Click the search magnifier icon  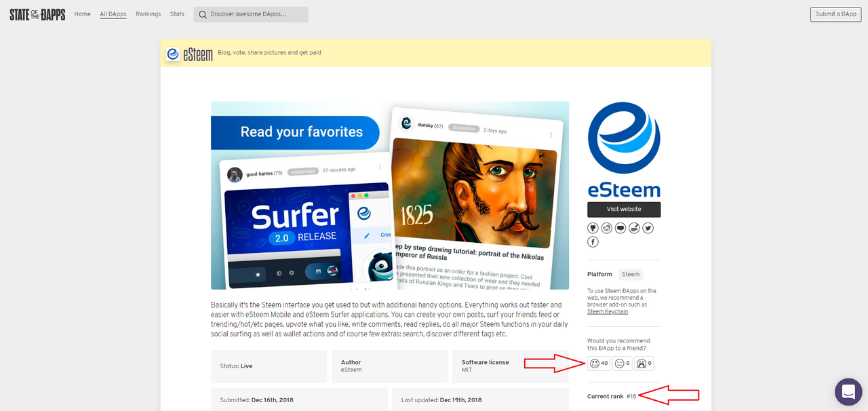[x=202, y=14]
